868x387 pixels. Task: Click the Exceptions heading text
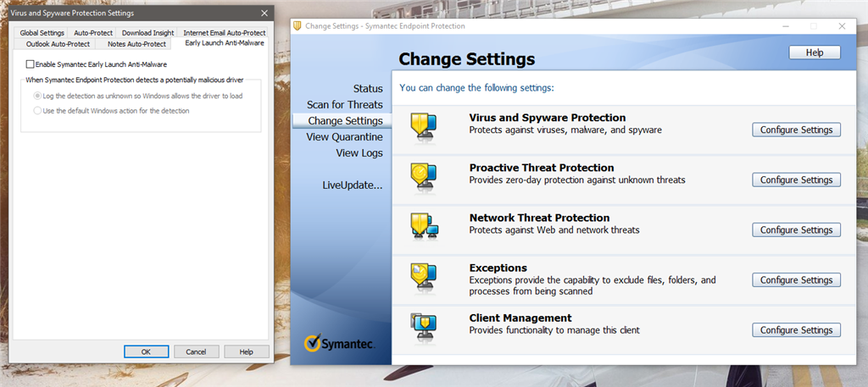tap(498, 268)
